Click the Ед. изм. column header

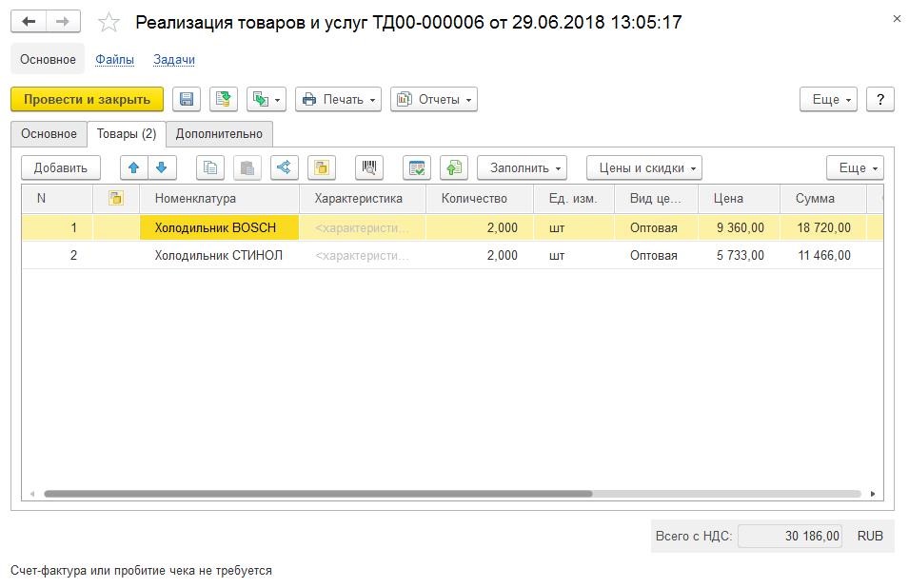coord(573,198)
